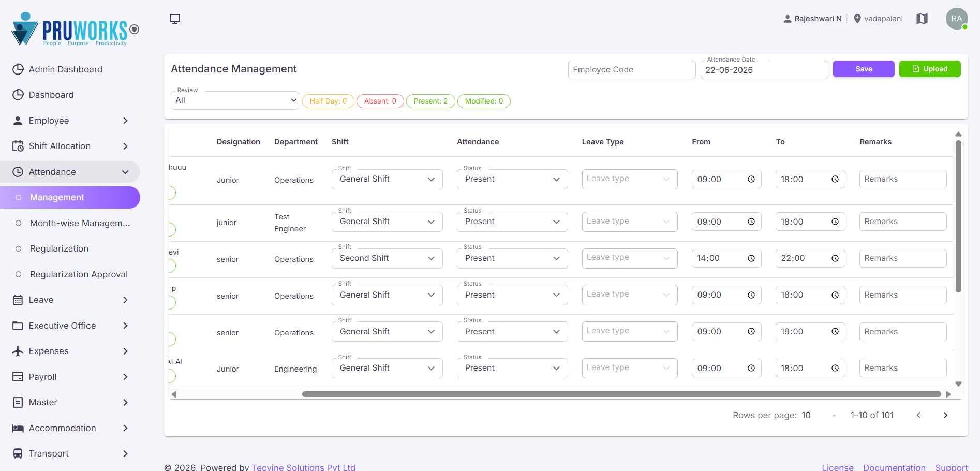Filter by Absent: 0 chip

point(380,101)
